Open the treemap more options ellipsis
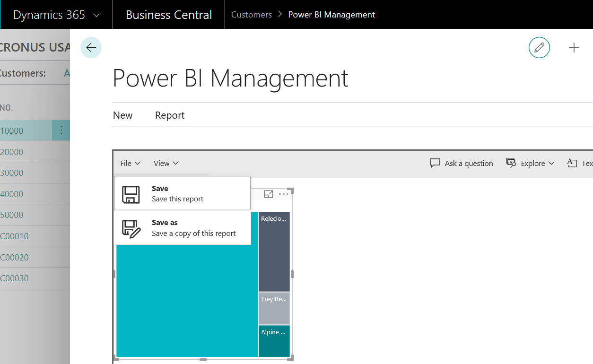Viewport: 593px width, 364px height. click(x=283, y=194)
